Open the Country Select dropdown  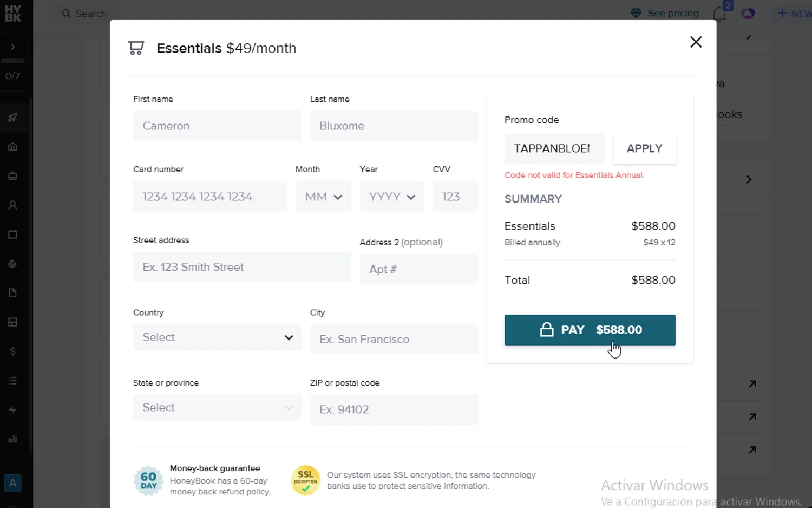tap(217, 337)
